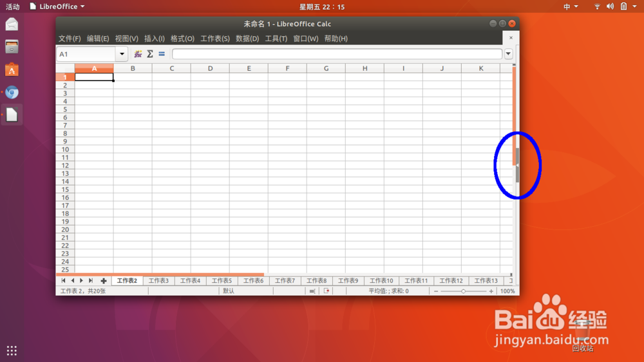Switch to 工作表3 tab
The height and width of the screenshot is (362, 644).
(158, 281)
